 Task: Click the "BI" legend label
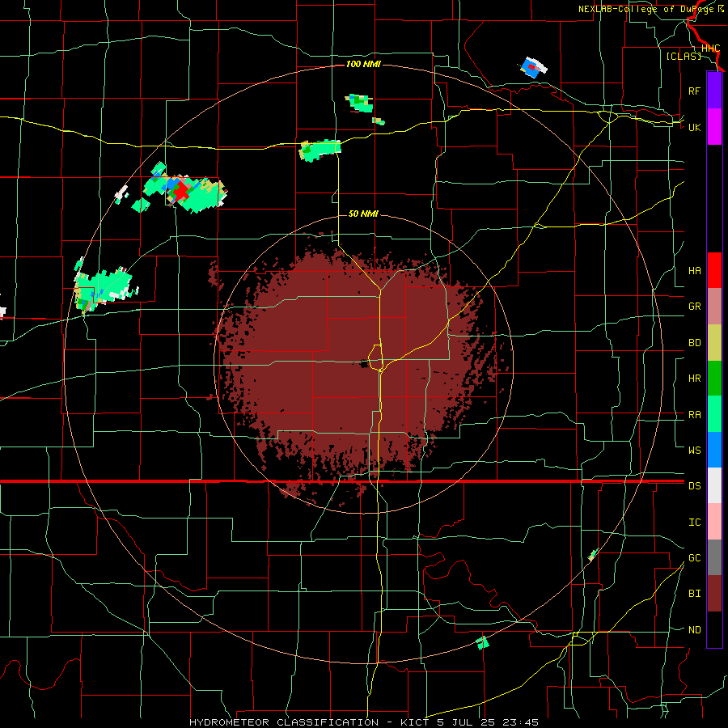[x=694, y=594]
